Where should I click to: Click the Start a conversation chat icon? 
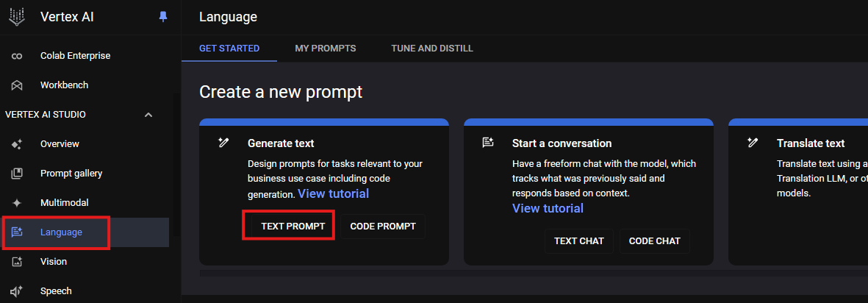pyautogui.click(x=488, y=143)
